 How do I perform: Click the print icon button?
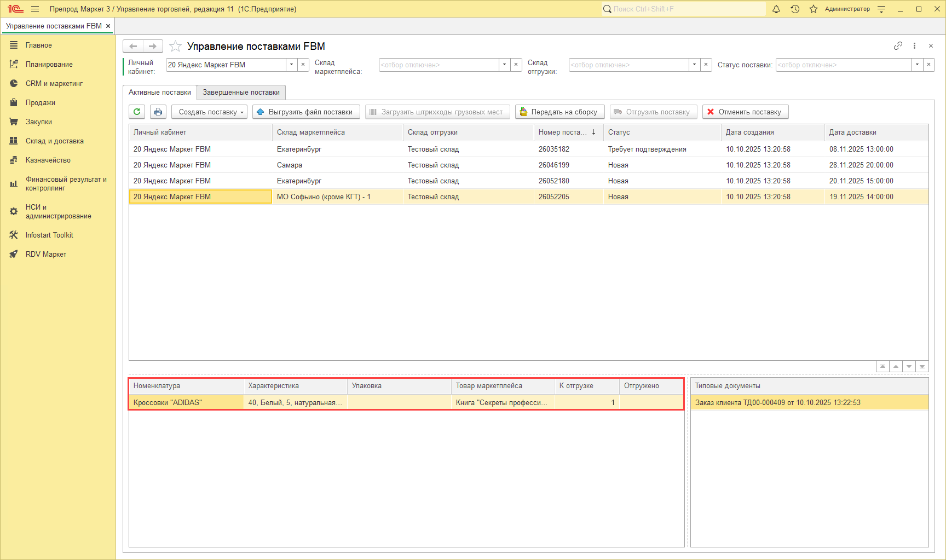click(158, 112)
